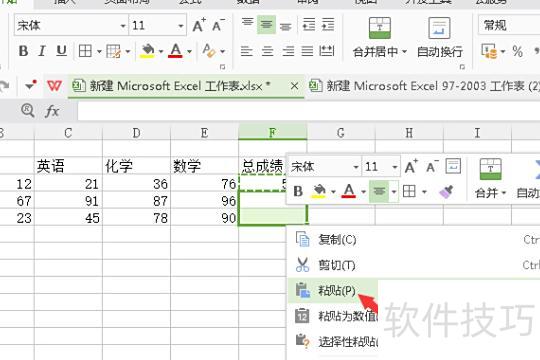Viewport: 540px width, 360px height.
Task: Increase font size in ribbon
Action: click(199, 25)
